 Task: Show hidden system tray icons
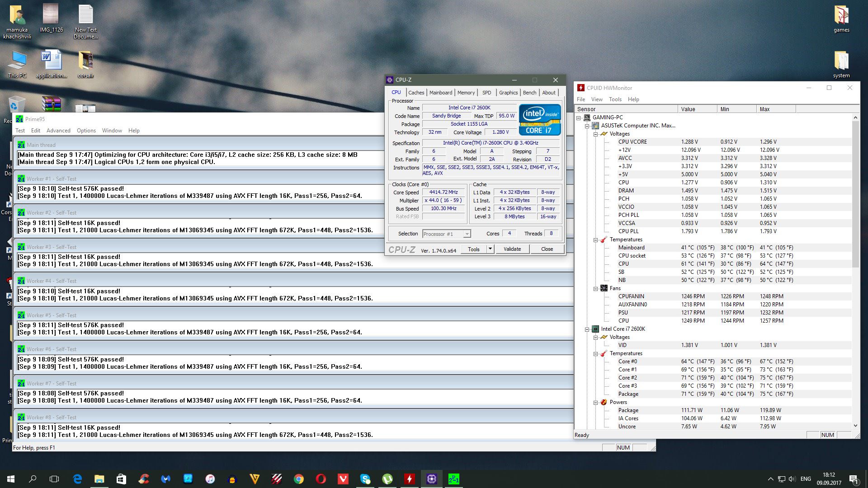[x=770, y=479]
